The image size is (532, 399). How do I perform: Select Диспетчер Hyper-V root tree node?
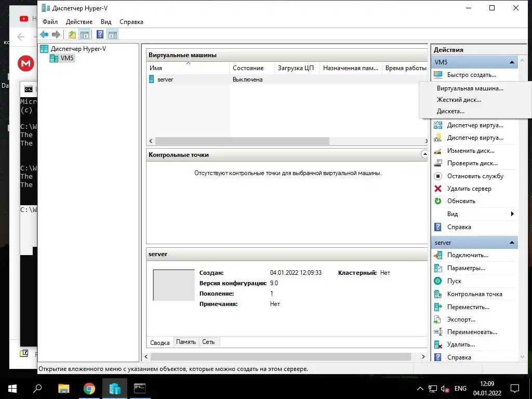click(73, 49)
